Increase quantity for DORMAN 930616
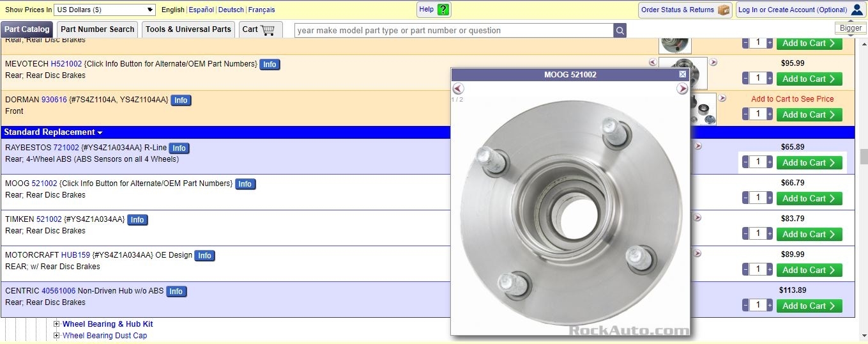Viewport: 868px width, 344px height. point(770,114)
